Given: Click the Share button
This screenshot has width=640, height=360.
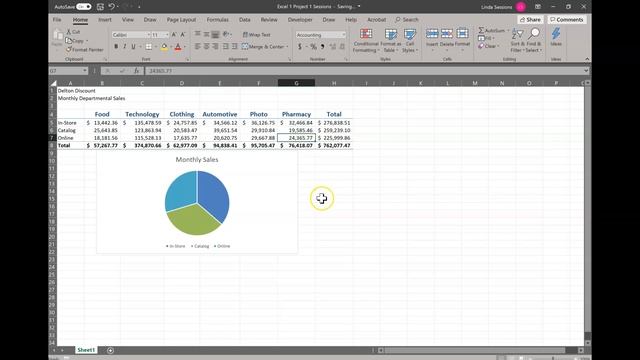Looking at the screenshot, I should pos(530,20).
